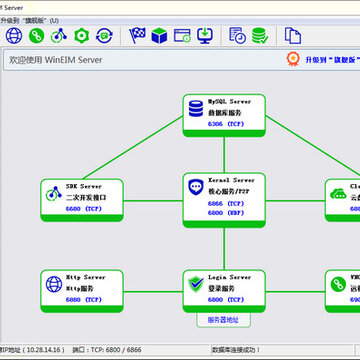Click the green link icon in bottom-right node
This screenshot has height=360, width=360.
338,284
